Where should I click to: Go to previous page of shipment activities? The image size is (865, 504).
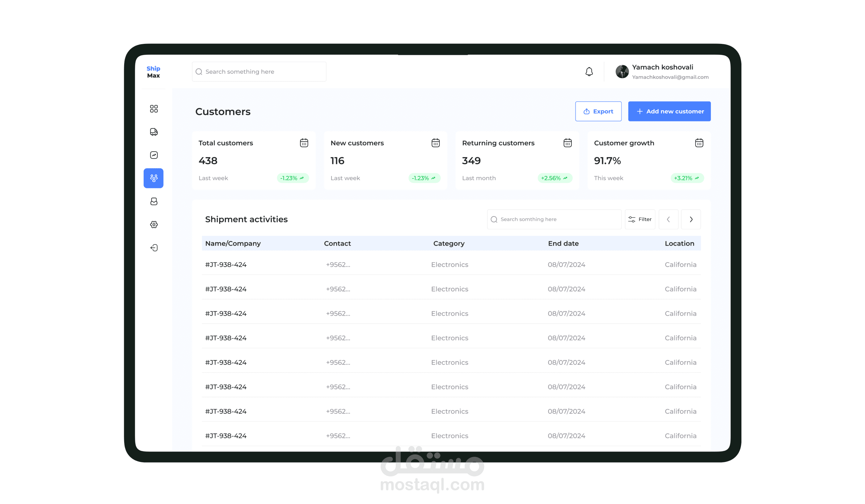pyautogui.click(x=668, y=219)
